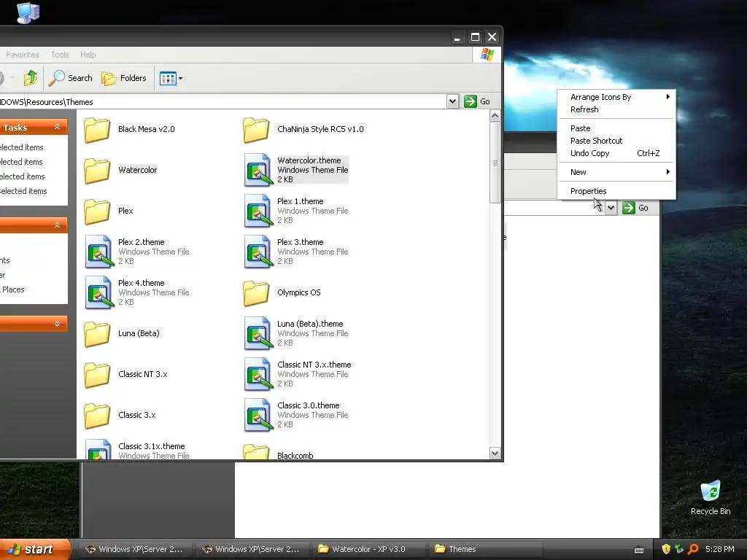The image size is (747, 560).
Task: Select My Computer desktop icon
Action: tap(28, 12)
